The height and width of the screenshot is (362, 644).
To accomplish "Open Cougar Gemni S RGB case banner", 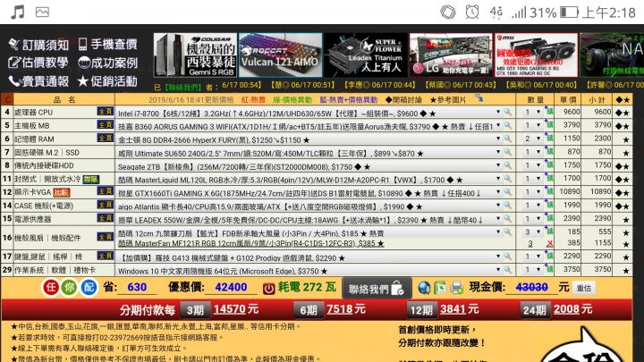I will tap(195, 55).
